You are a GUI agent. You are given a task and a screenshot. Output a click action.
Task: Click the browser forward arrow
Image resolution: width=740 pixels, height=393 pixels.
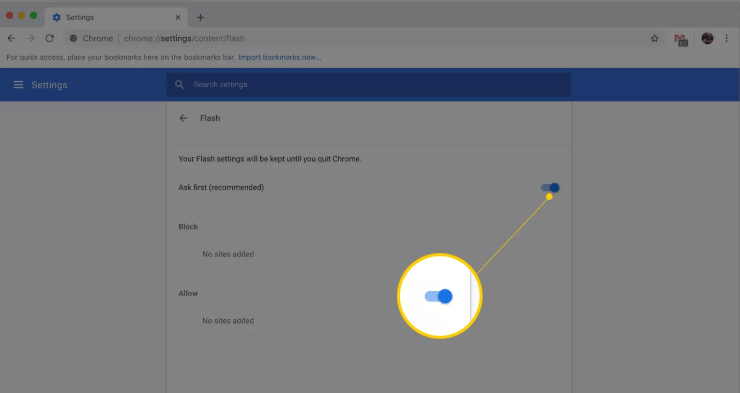coord(31,38)
